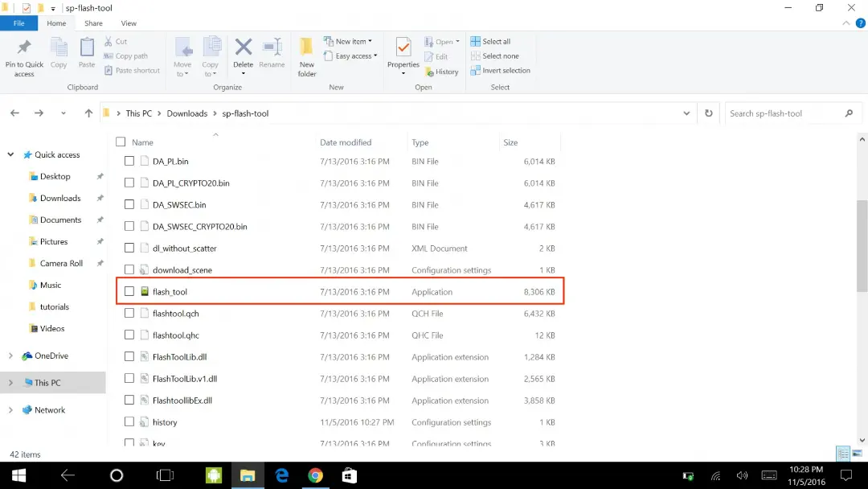Switch to the View ribbon tab
Image resolution: width=868 pixels, height=489 pixels.
pyautogui.click(x=129, y=23)
